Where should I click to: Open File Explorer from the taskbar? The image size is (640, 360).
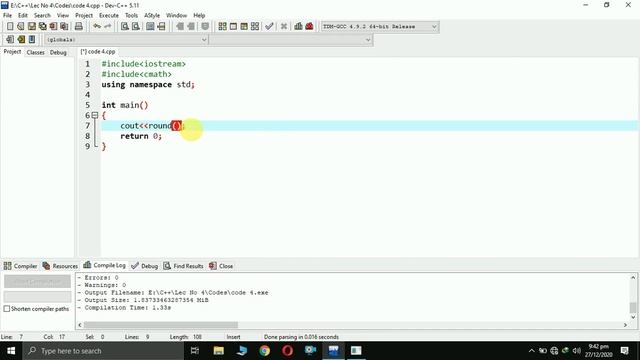[219, 351]
